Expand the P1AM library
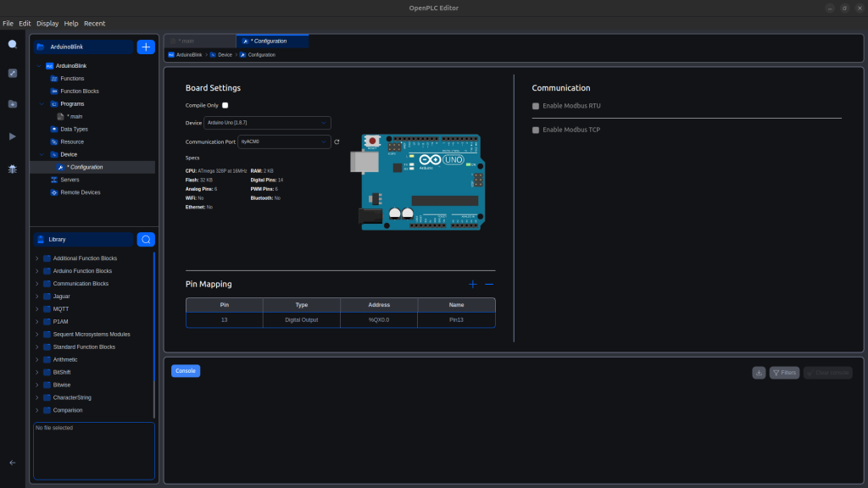 pos(37,321)
